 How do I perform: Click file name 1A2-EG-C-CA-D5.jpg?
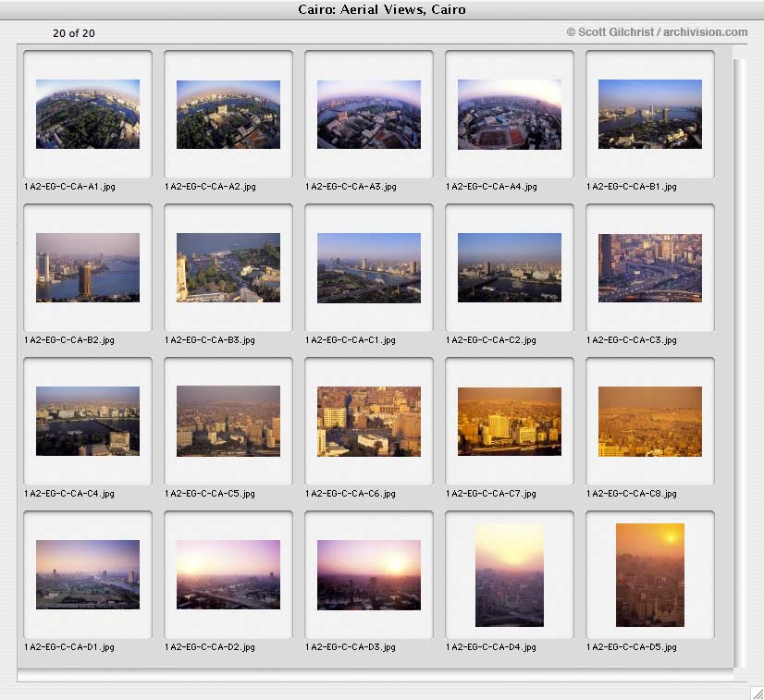(x=632, y=647)
